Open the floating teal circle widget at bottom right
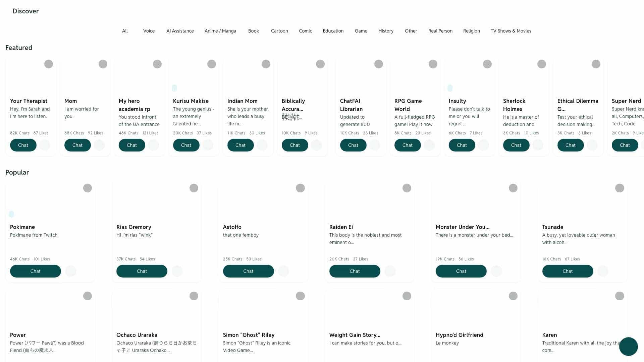The width and height of the screenshot is (644, 362). tap(628, 346)
